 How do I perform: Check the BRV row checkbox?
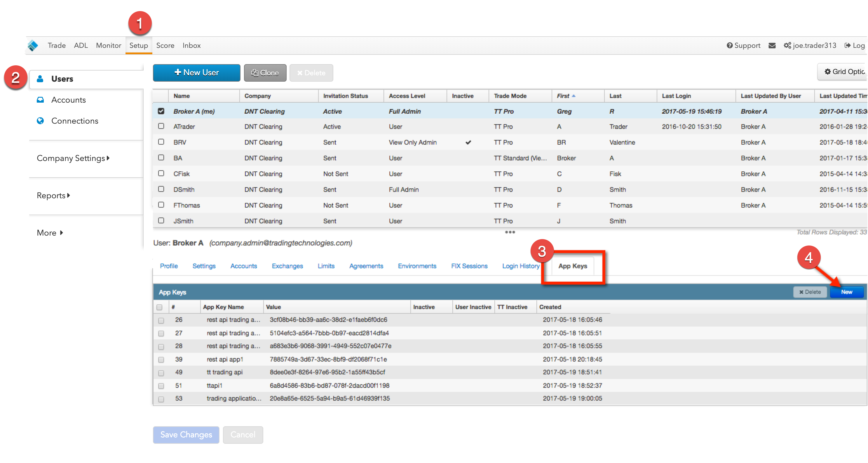[x=161, y=142]
